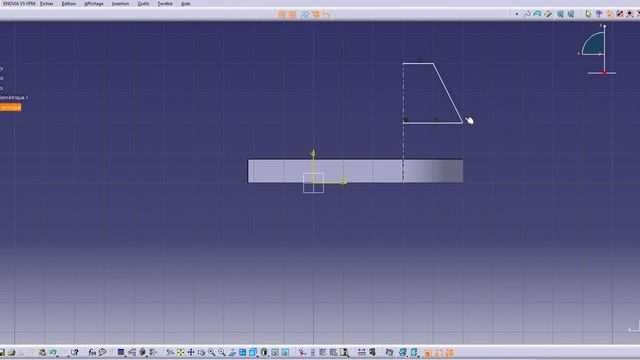
Task: Open the Outils menu
Action: tap(143, 4)
